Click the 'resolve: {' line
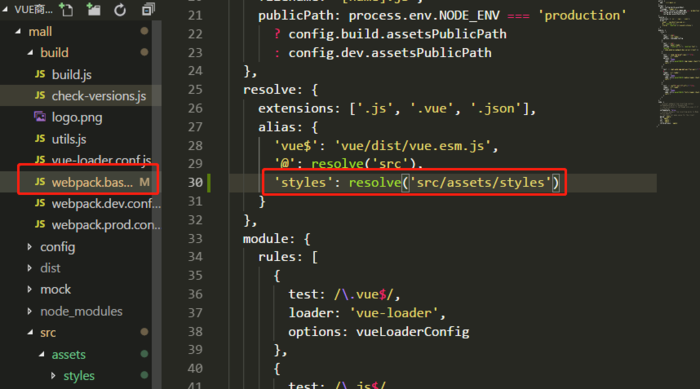Screen dimensions: 700x389 pos(280,90)
